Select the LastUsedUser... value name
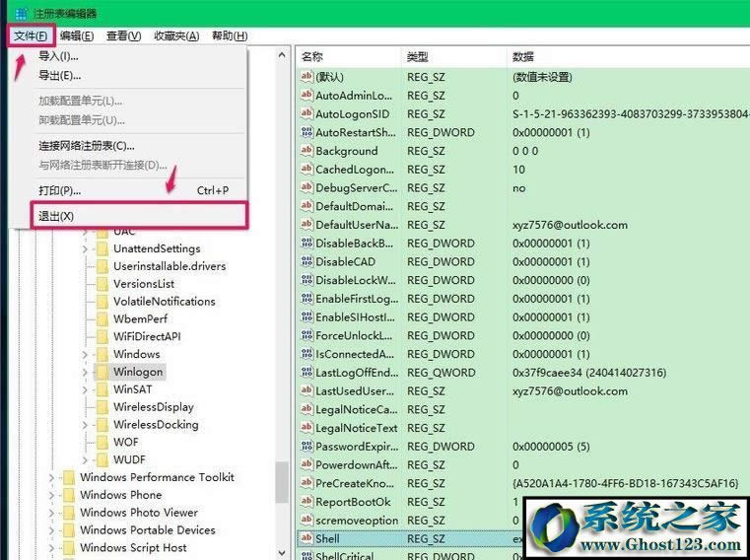 point(355,391)
